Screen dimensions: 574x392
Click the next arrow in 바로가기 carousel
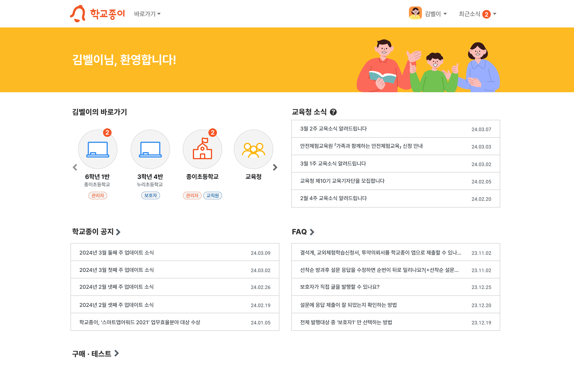point(275,167)
